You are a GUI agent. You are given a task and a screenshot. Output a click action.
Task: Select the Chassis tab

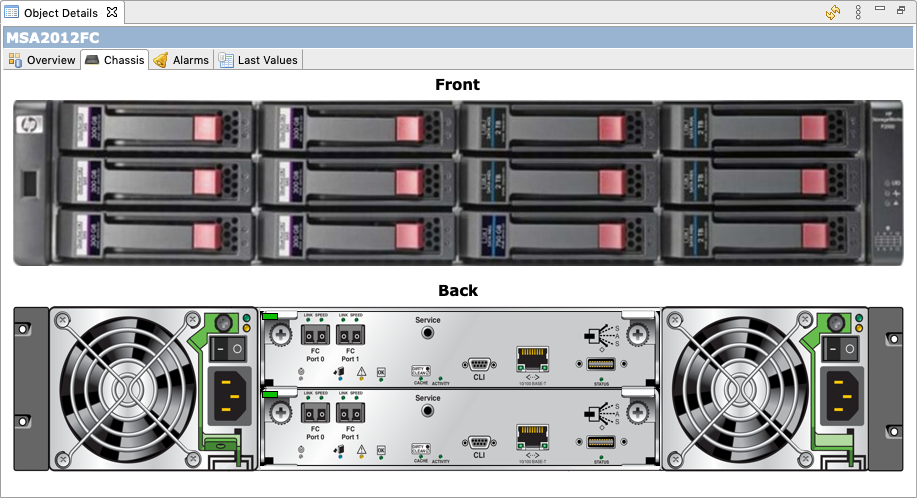(x=115, y=60)
